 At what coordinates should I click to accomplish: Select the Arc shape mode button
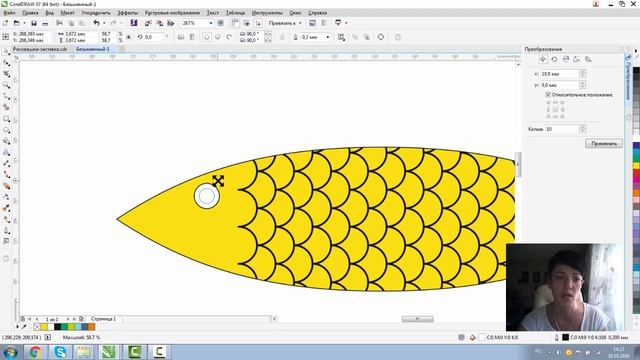(x=229, y=37)
